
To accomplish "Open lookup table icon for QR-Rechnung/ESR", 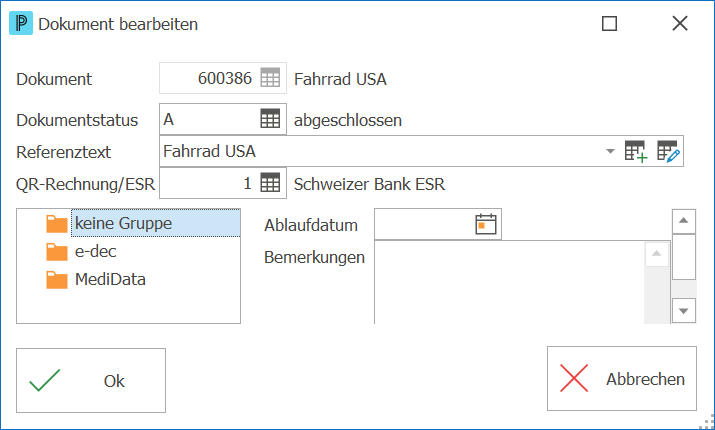I will (x=270, y=183).
